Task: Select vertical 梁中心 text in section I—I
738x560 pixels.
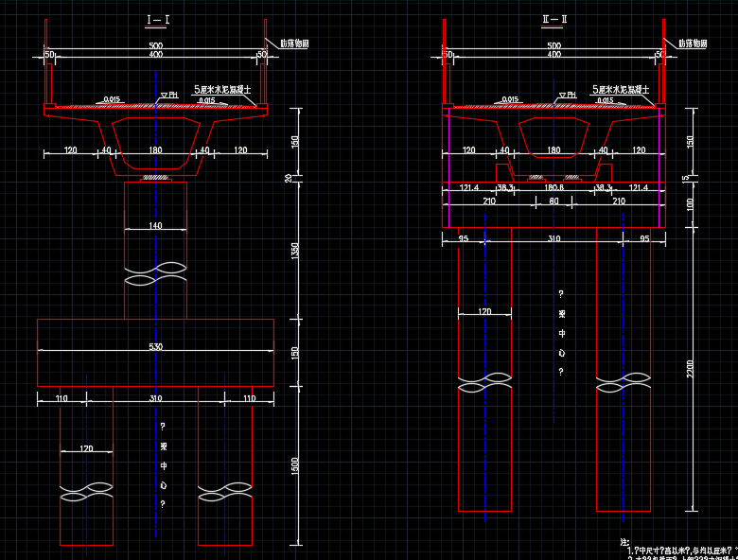Action: [163, 465]
